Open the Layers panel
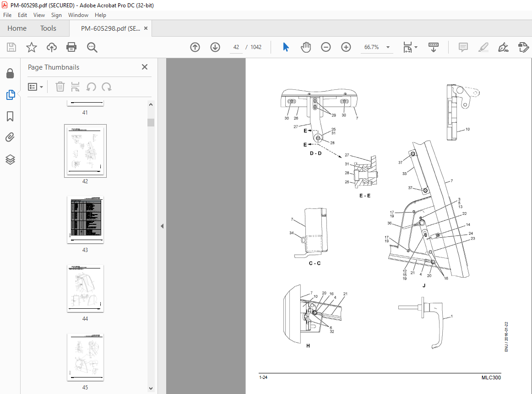This screenshot has width=532, height=394. click(x=10, y=159)
